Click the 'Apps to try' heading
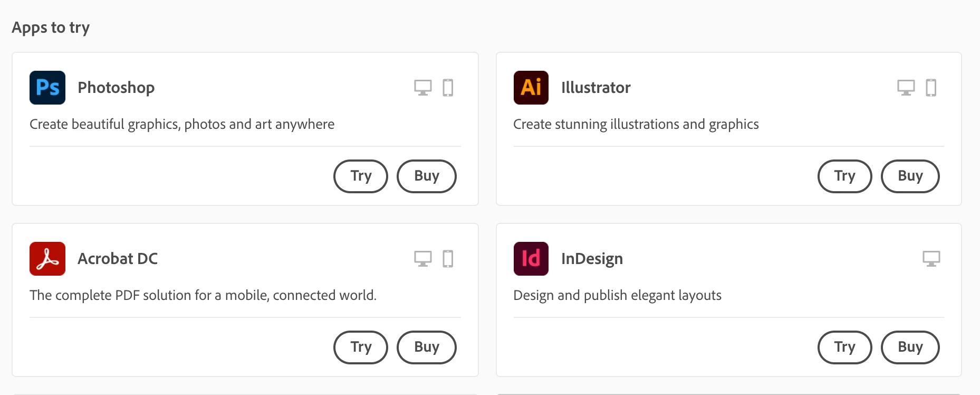This screenshot has height=395, width=980. pyautogui.click(x=51, y=27)
